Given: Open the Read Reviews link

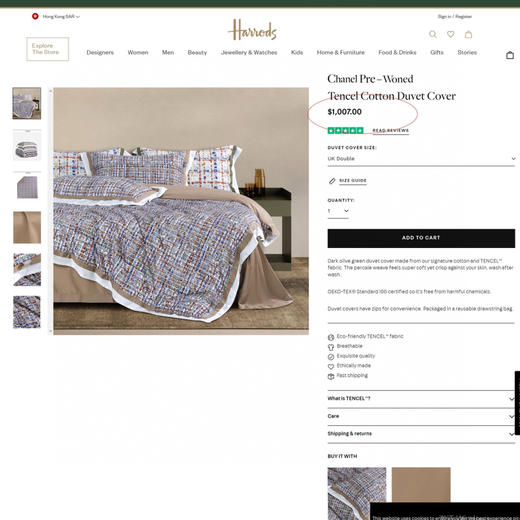Looking at the screenshot, I should point(391,130).
